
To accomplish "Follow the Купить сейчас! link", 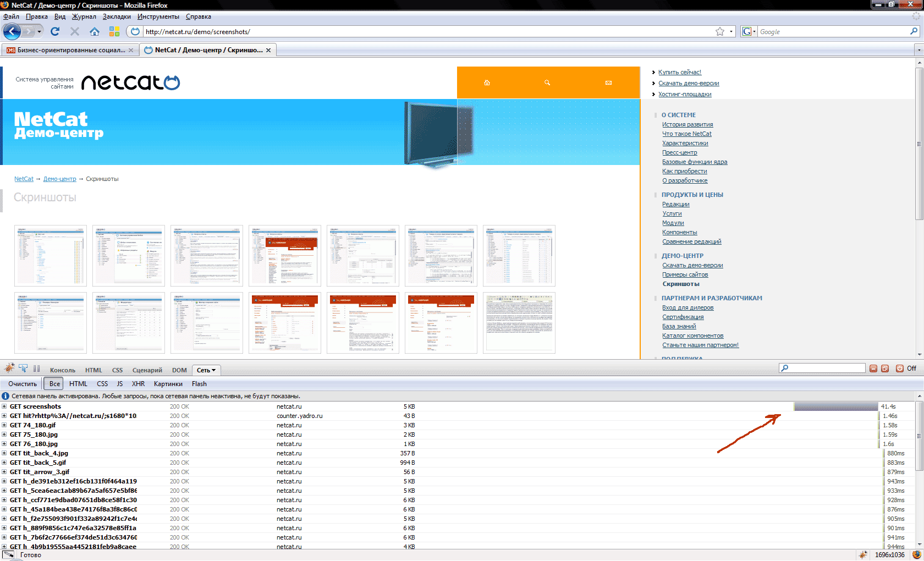I will (679, 73).
